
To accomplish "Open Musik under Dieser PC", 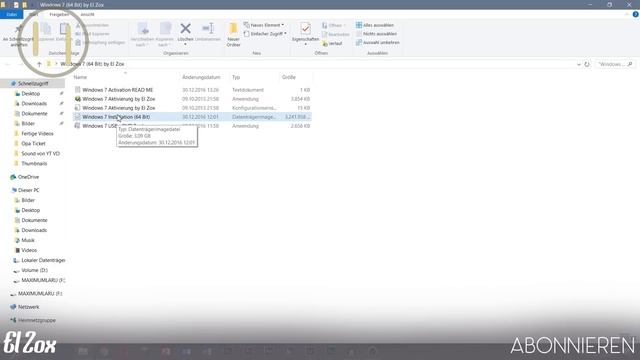I will point(28,240).
